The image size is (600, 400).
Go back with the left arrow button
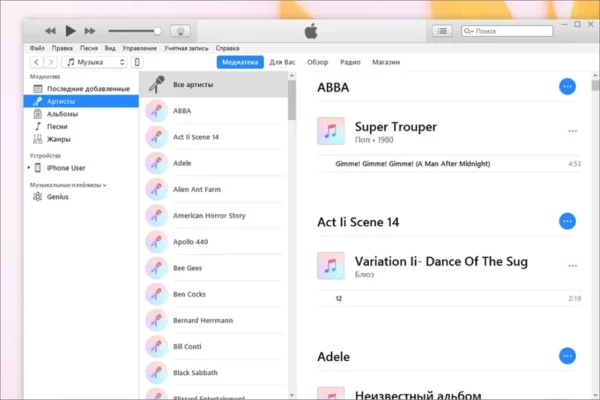(36, 62)
